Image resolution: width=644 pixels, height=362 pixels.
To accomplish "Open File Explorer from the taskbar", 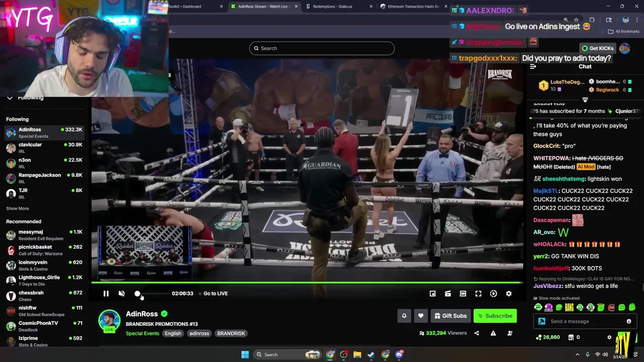I will pos(357,354).
